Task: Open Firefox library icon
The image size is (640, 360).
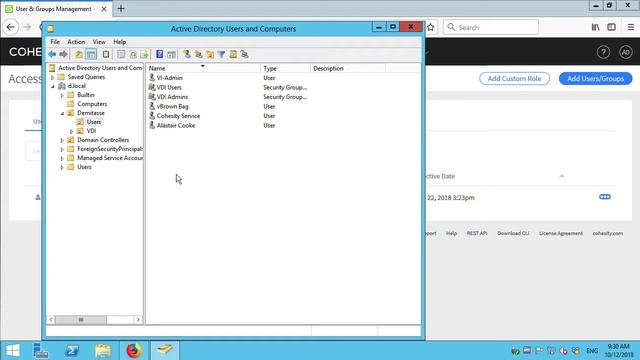Action: click(x=596, y=27)
